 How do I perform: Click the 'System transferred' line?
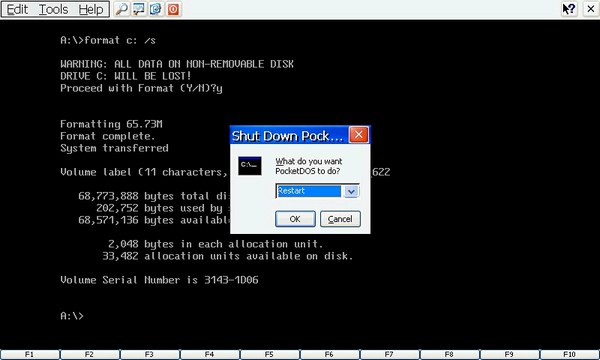click(x=114, y=148)
